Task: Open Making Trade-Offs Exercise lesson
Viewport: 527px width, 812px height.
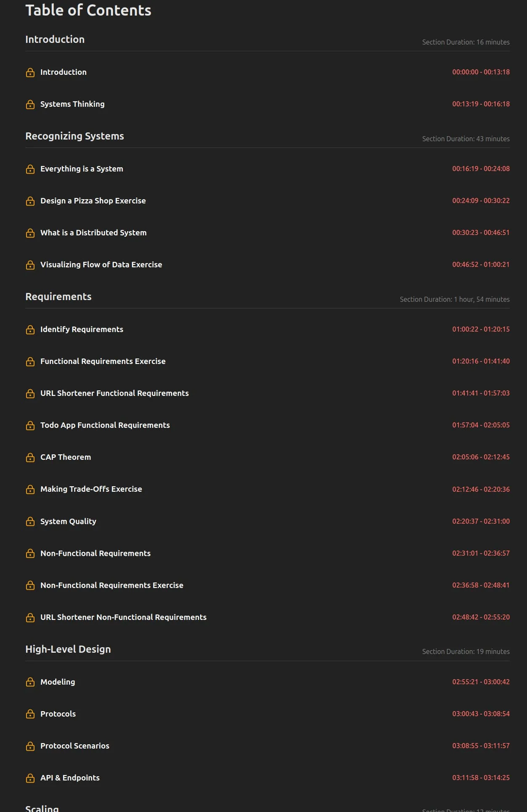Action: [91, 489]
